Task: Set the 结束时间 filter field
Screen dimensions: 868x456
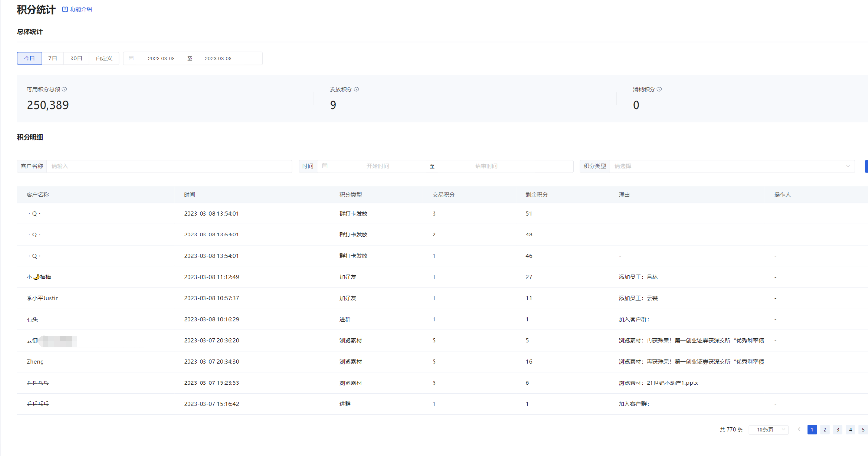Action: (486, 166)
